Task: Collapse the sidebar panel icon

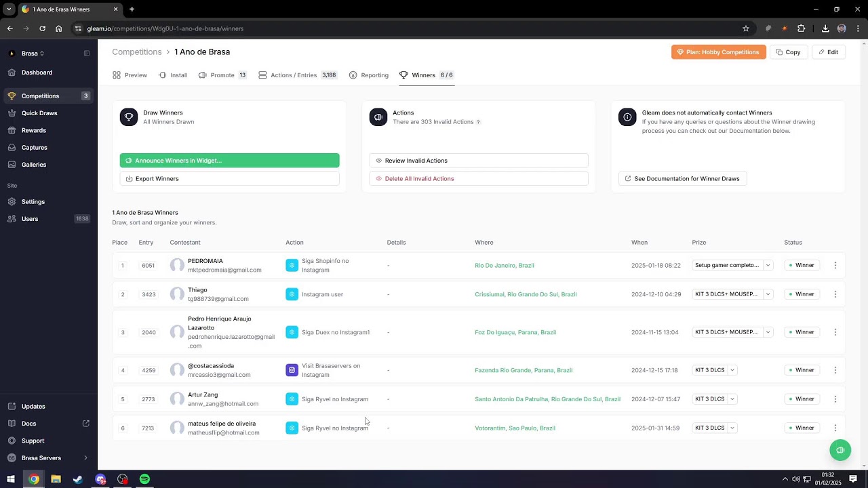Action: (87, 54)
